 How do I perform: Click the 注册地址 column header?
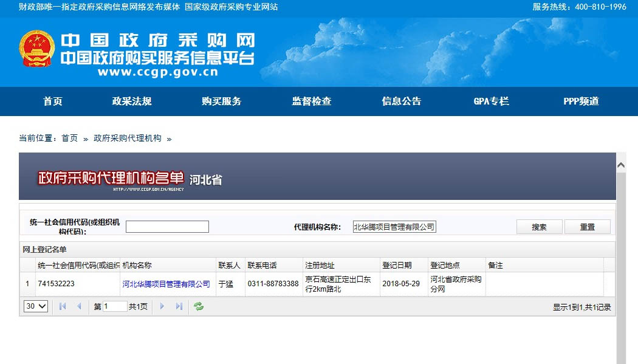(341, 265)
